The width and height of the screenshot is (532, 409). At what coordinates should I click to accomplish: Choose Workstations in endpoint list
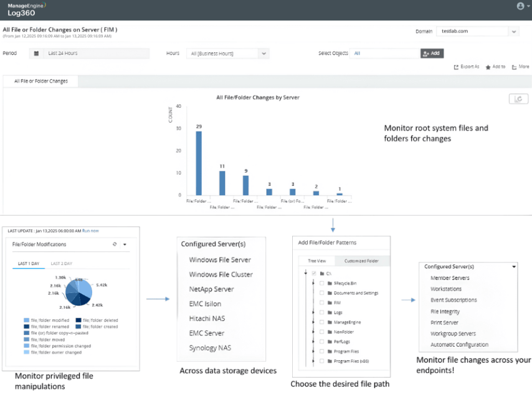pos(446,289)
